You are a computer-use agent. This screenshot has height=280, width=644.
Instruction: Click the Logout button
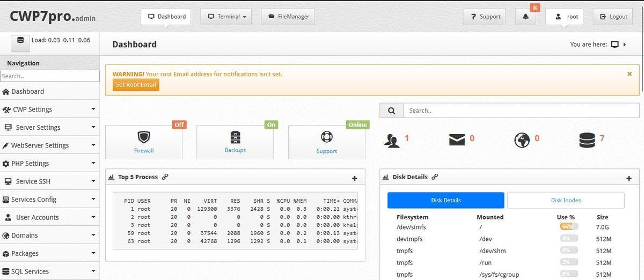(x=613, y=17)
